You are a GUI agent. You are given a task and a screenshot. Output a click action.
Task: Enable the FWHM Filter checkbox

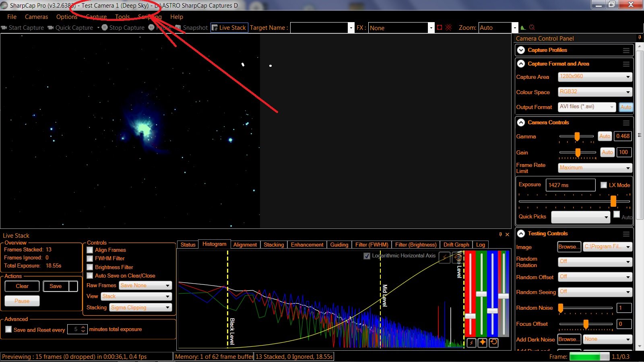click(x=90, y=258)
